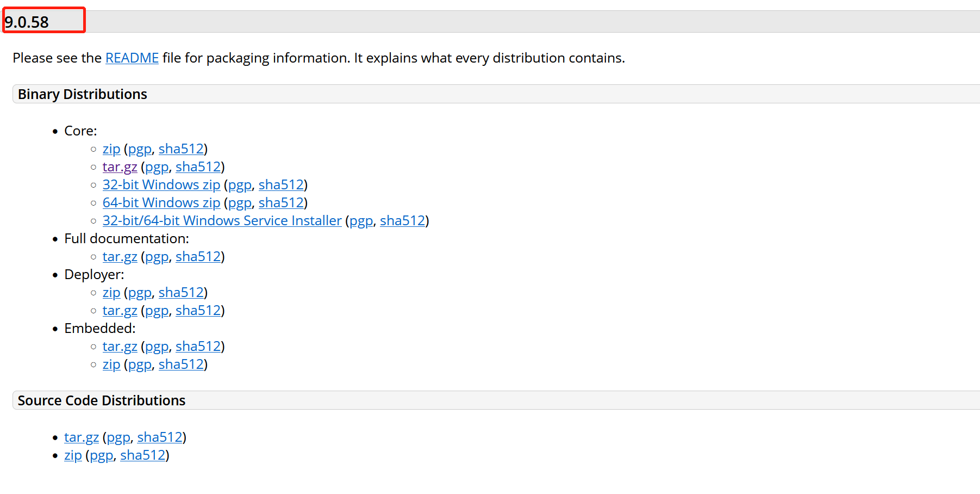This screenshot has height=494, width=980.
Task: Download the Deployer zip
Action: [111, 293]
